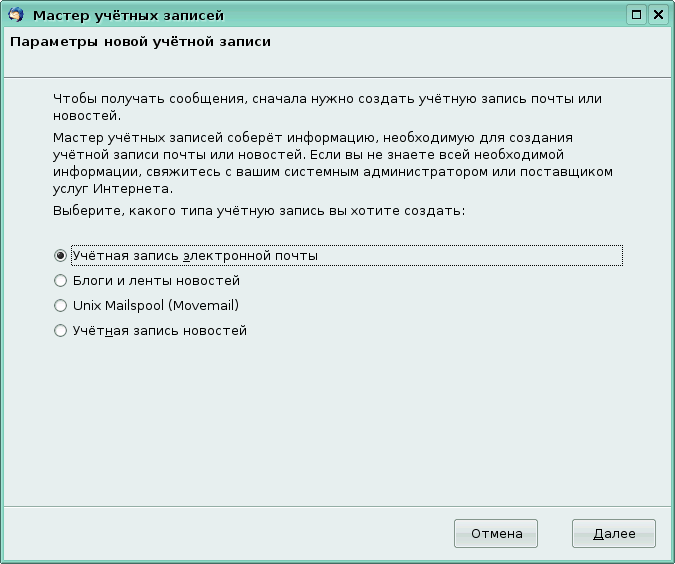Click the label text Учётная запись новостей
The image size is (675, 564).
pos(159,331)
